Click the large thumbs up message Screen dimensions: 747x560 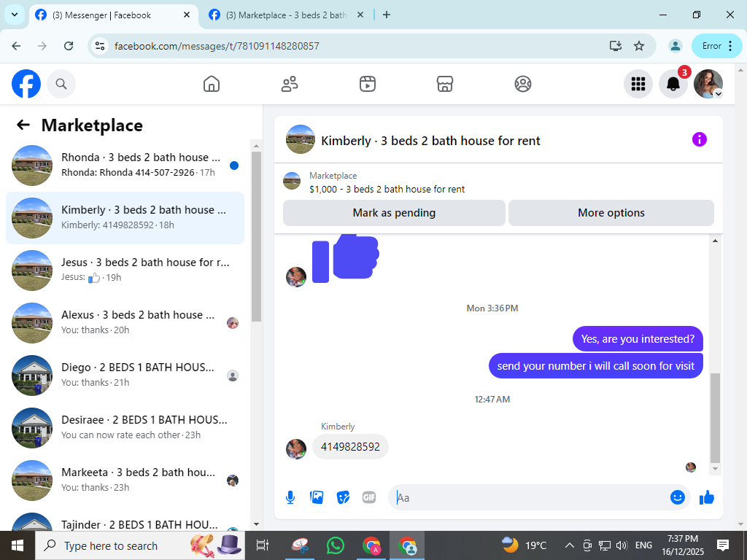pyautogui.click(x=346, y=259)
